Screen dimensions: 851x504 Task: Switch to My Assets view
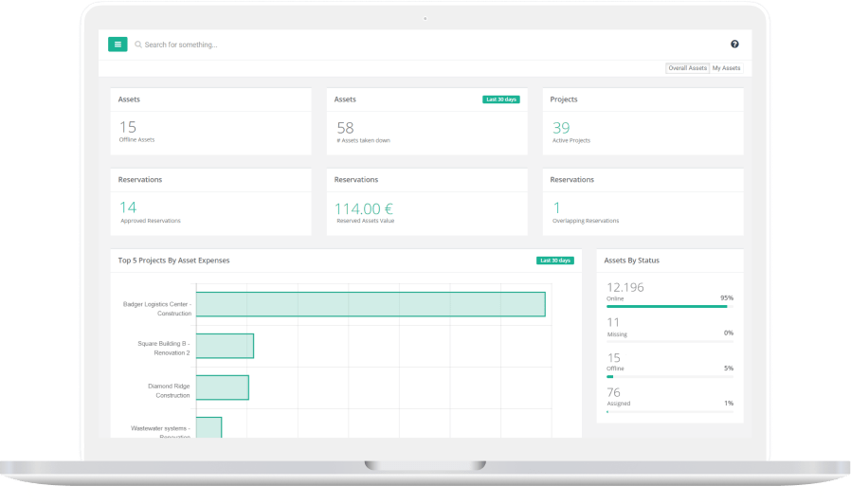click(x=726, y=68)
